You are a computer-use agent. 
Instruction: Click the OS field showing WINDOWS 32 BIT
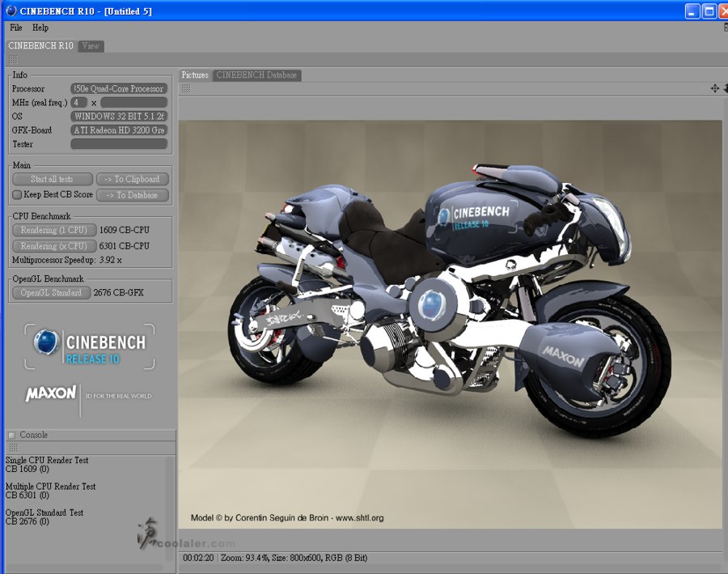click(119, 117)
